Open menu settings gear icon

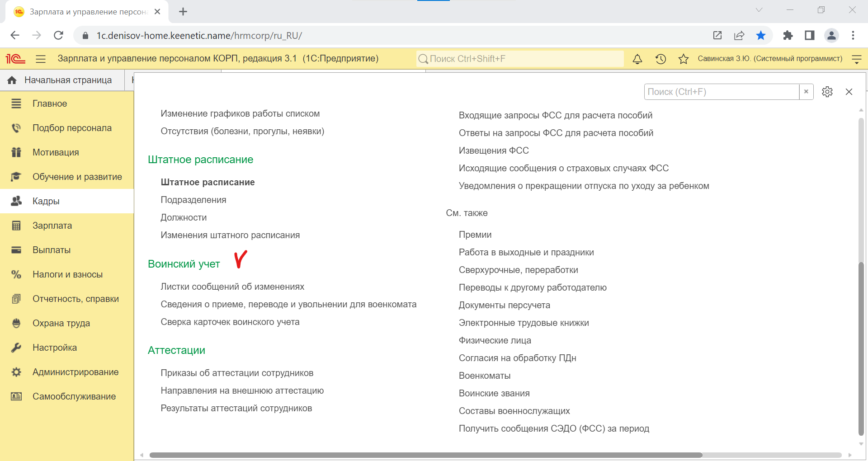827,92
